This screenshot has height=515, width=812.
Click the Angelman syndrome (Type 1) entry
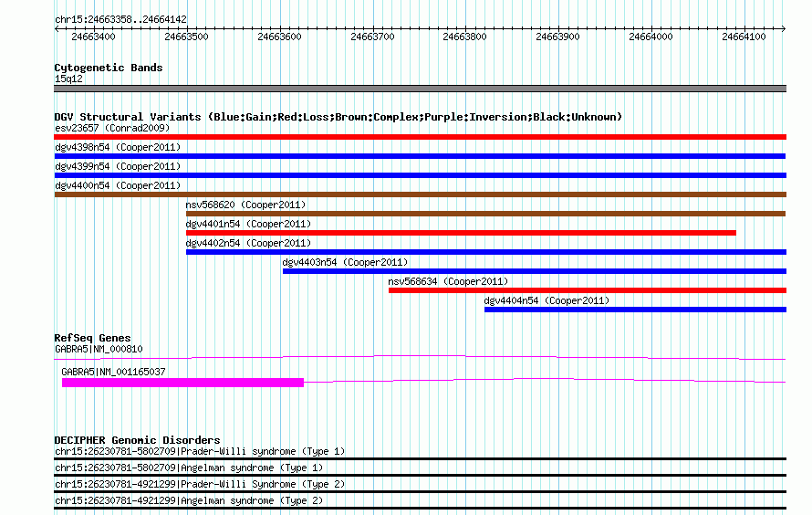click(189, 468)
